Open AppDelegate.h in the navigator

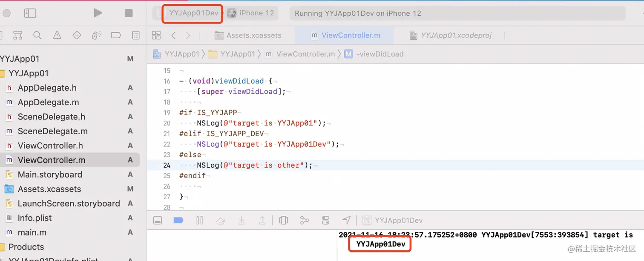70,88
